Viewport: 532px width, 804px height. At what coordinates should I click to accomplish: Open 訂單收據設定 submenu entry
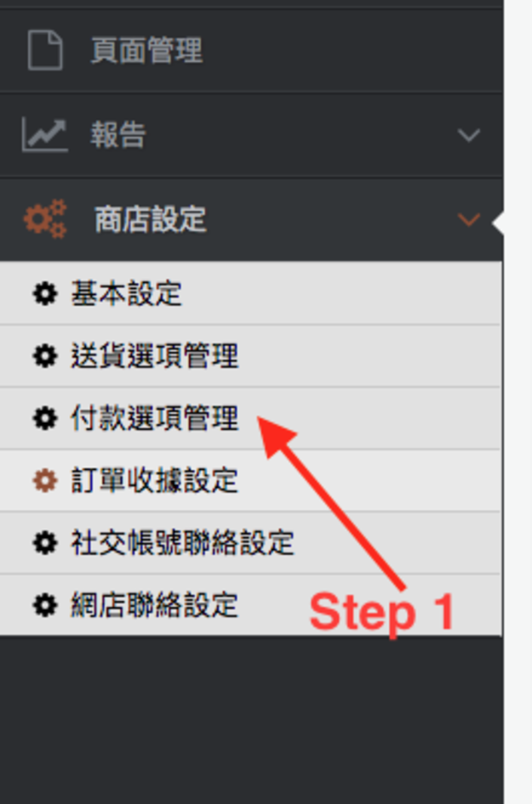click(x=250, y=480)
